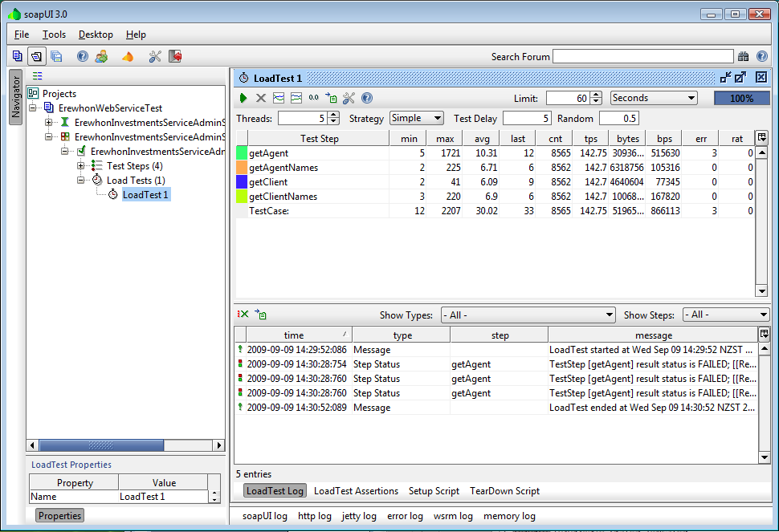Viewport: 779px width, 532px height.
Task: Click the vertical Navigator tab
Action: tap(15, 97)
